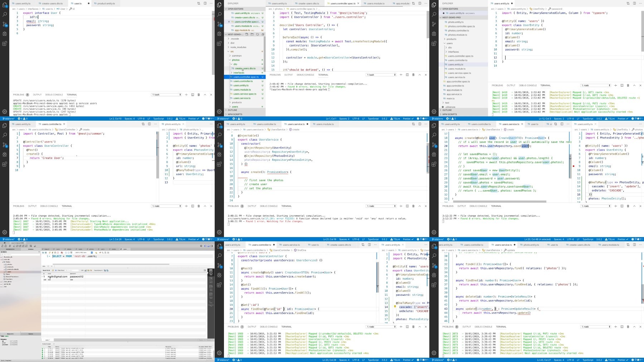
Task: Switch to user.ts tab in interface User frame
Action: 78,4
